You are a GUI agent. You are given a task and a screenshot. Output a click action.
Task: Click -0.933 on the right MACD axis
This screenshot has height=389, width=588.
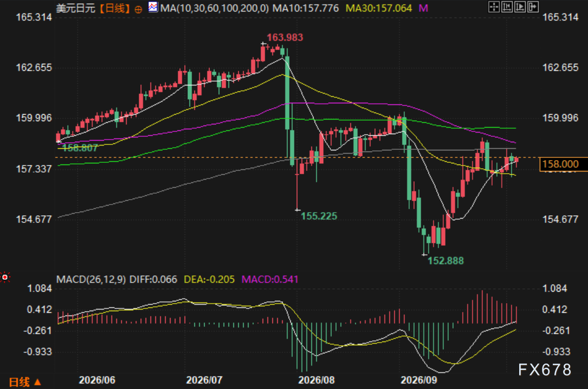pos(557,352)
